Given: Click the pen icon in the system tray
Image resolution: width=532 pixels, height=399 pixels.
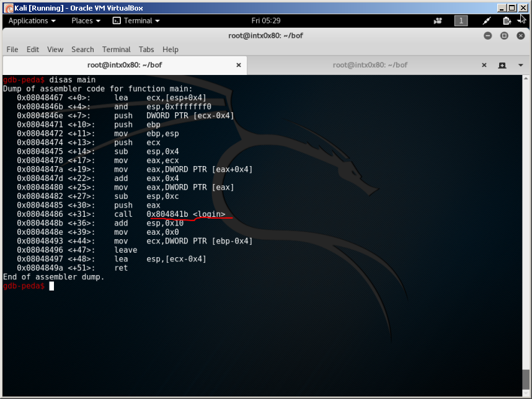Looking at the screenshot, I should (x=485, y=20).
